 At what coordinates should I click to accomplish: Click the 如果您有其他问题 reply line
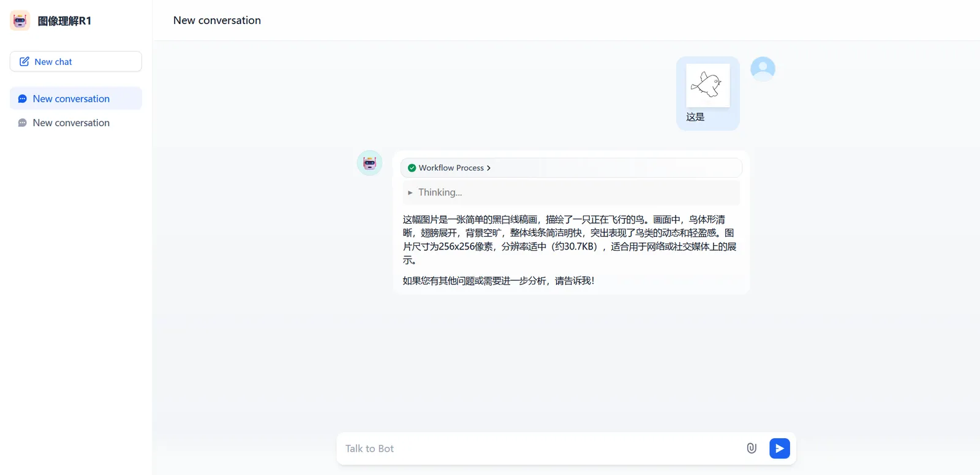(x=499, y=281)
